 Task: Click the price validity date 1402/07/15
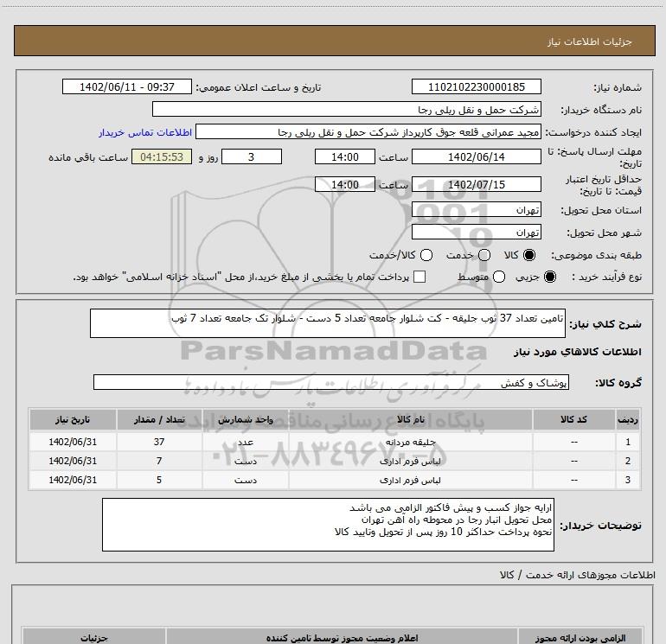[476, 184]
